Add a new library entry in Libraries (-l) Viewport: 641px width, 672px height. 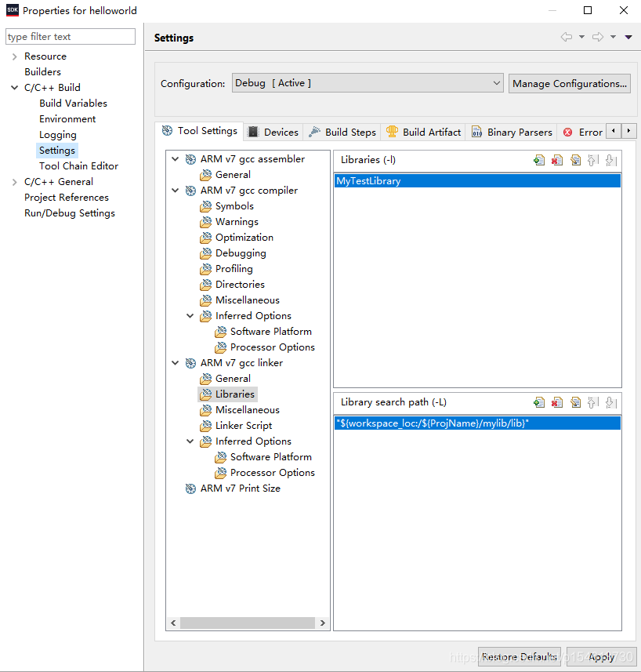coord(538,160)
